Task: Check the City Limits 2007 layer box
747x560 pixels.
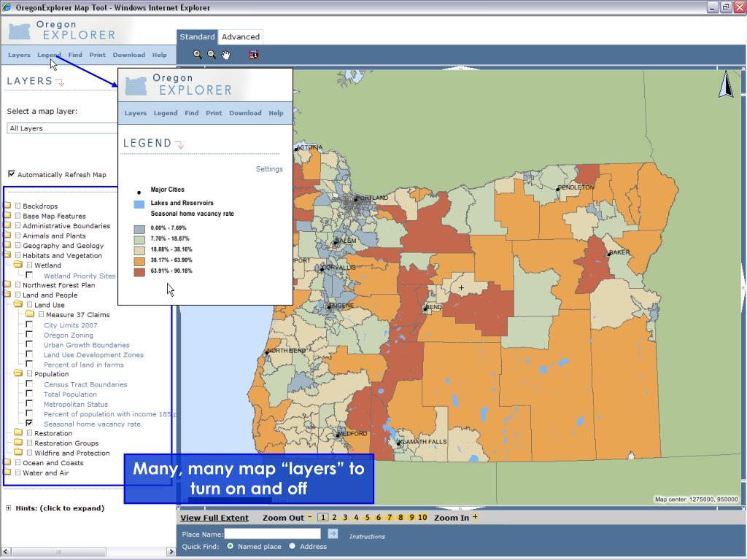Action: pos(29,324)
